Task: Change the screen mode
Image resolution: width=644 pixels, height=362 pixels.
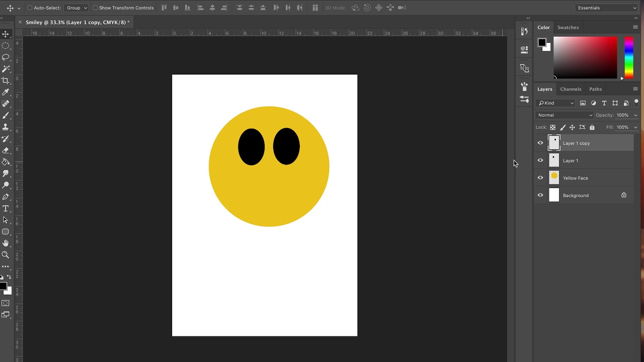Action: pos(6,315)
